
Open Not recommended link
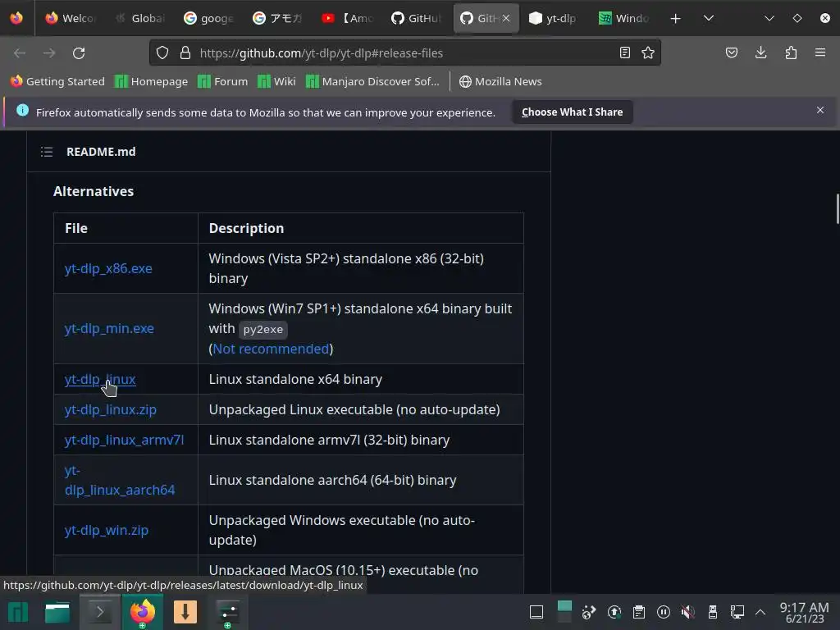[271, 349]
